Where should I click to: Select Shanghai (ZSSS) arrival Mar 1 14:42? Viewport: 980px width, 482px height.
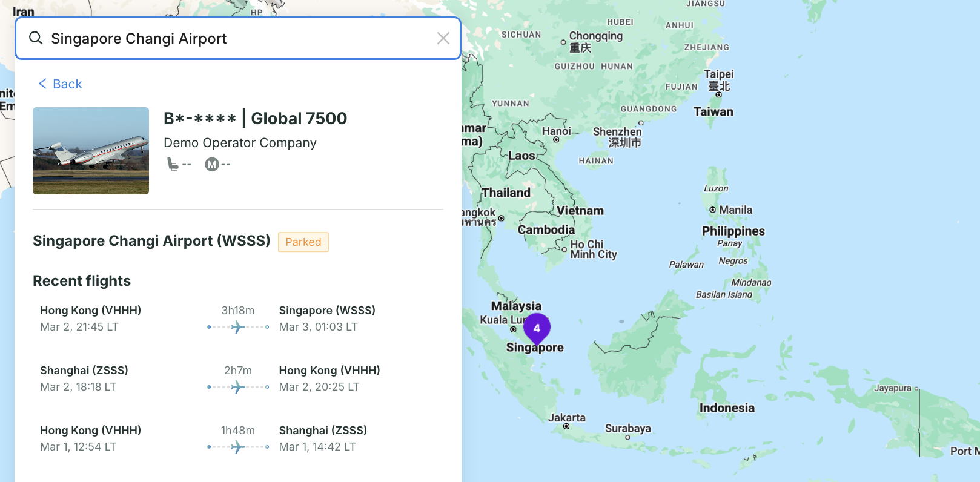323,438
